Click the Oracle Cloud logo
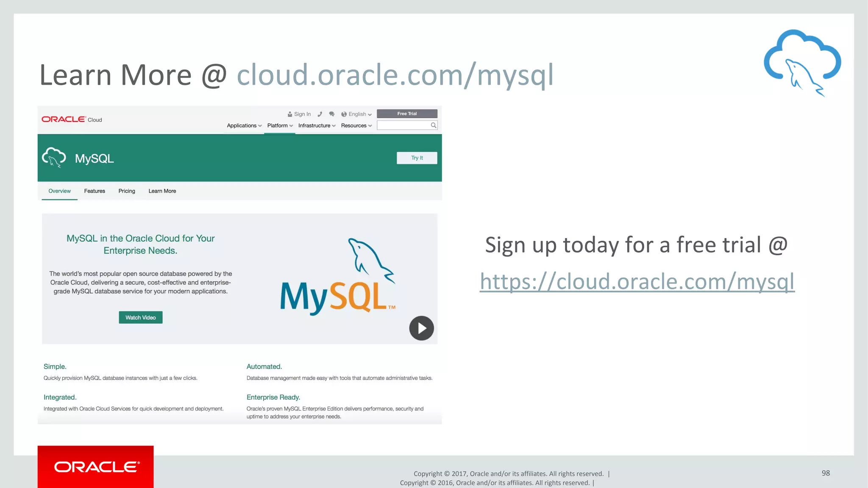This screenshot has height=488, width=868. pyautogui.click(x=72, y=119)
